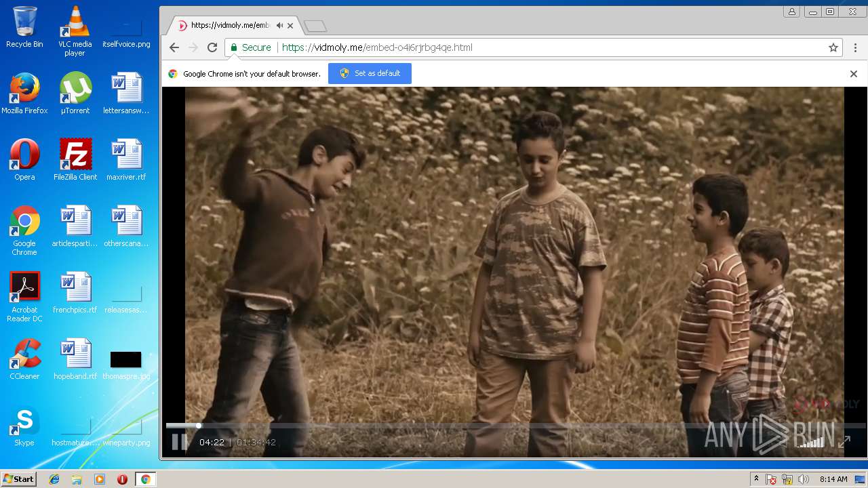Image resolution: width=868 pixels, height=488 pixels.
Task: Launch Mozilla Firefox from desktop
Action: pos(24,94)
